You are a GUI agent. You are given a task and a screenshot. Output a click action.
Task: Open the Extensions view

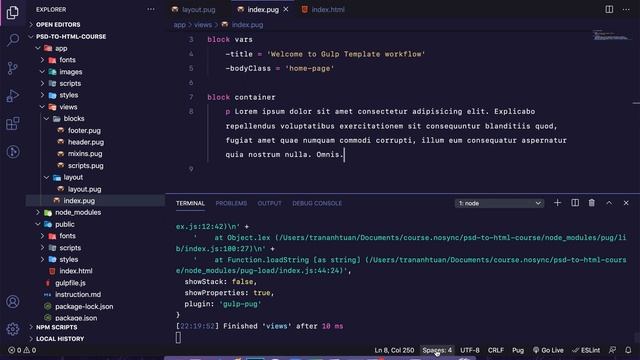[13, 124]
